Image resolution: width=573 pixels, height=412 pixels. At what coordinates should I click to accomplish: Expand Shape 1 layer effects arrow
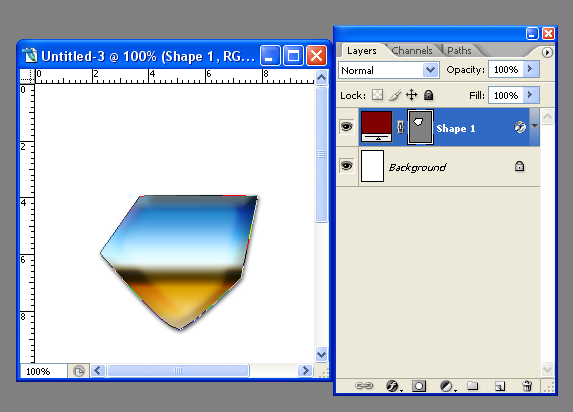(x=534, y=126)
